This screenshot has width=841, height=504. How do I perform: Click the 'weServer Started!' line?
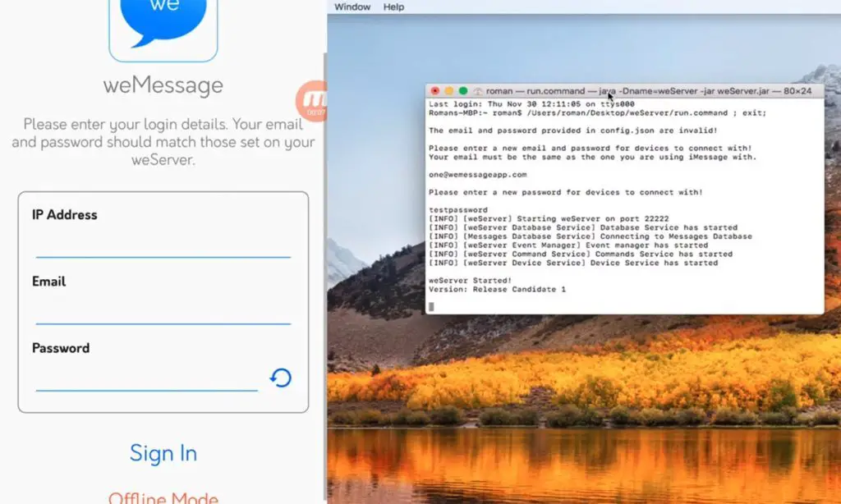coord(470,281)
